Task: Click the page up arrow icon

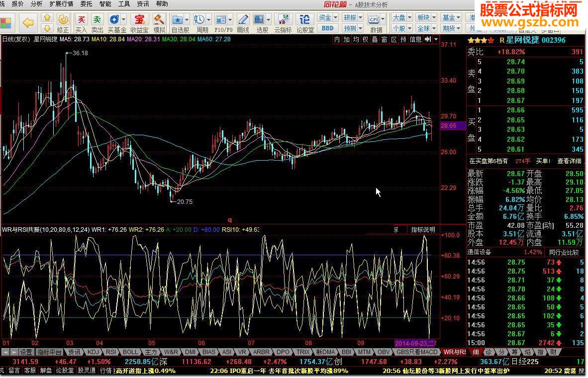Action: (x=47, y=17)
